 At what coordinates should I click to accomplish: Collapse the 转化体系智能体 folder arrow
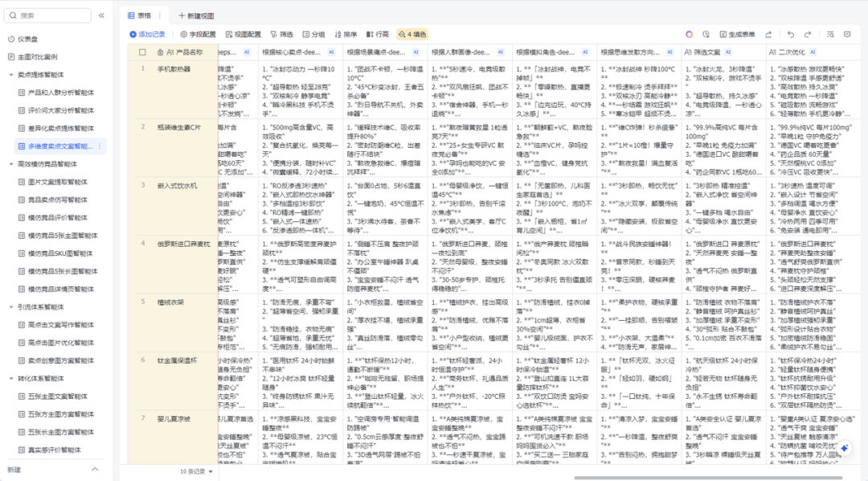pos(11,379)
